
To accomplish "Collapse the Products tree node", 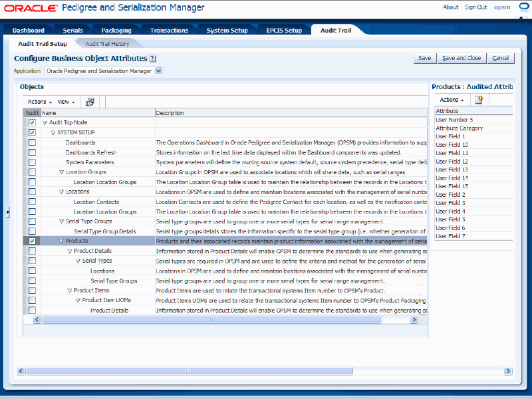I will pyautogui.click(x=61, y=241).
